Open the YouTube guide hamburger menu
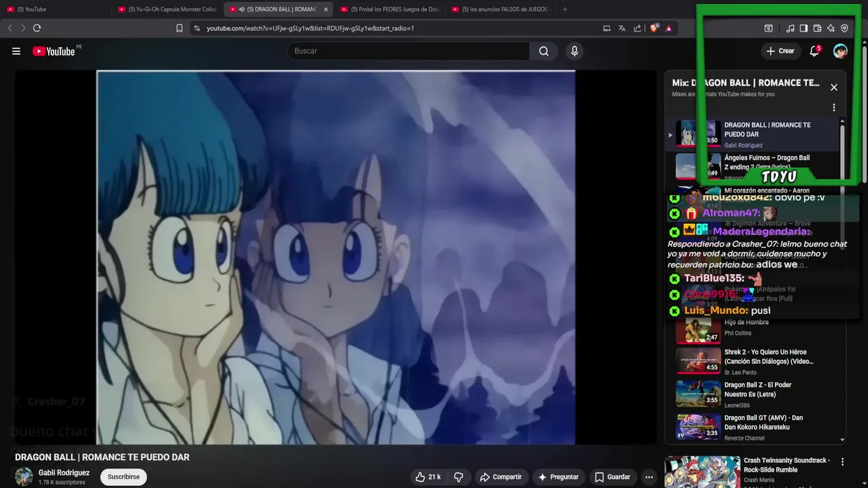The width and height of the screenshot is (868, 488). 16,51
